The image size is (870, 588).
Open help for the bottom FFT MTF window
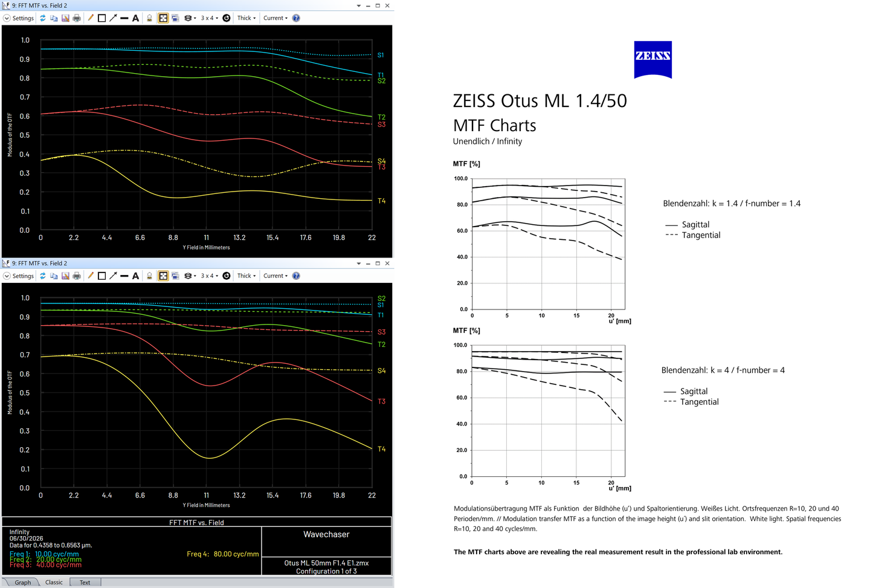click(296, 276)
